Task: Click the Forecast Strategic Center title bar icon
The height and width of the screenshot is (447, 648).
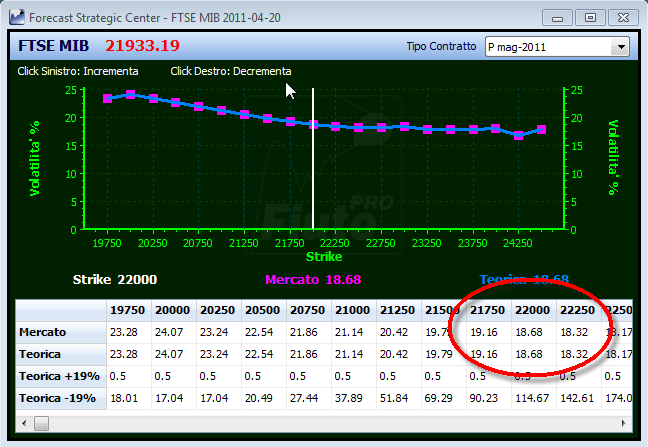Action: click(17, 17)
